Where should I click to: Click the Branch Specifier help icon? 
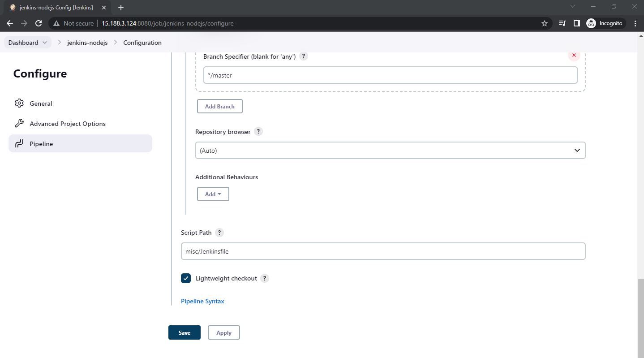coord(304,56)
